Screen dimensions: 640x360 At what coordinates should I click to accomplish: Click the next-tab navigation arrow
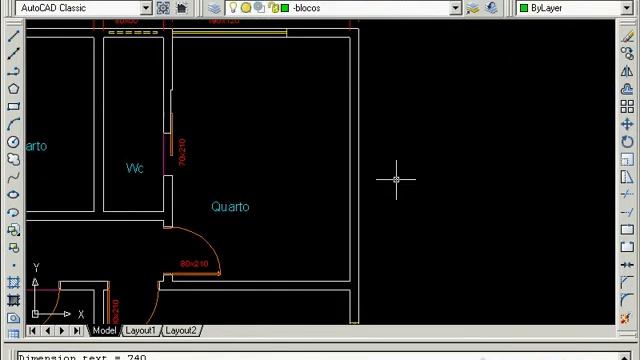tap(62, 331)
